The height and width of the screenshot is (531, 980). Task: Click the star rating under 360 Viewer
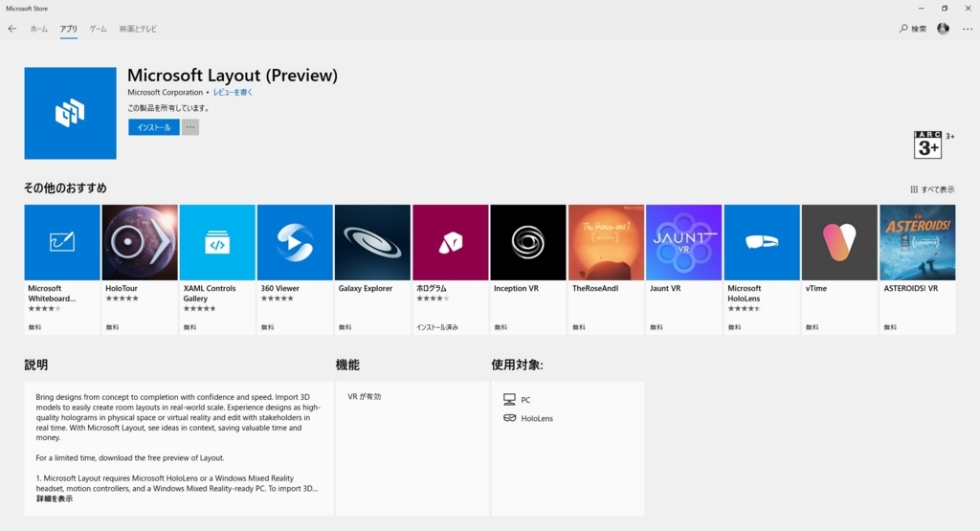(277, 299)
